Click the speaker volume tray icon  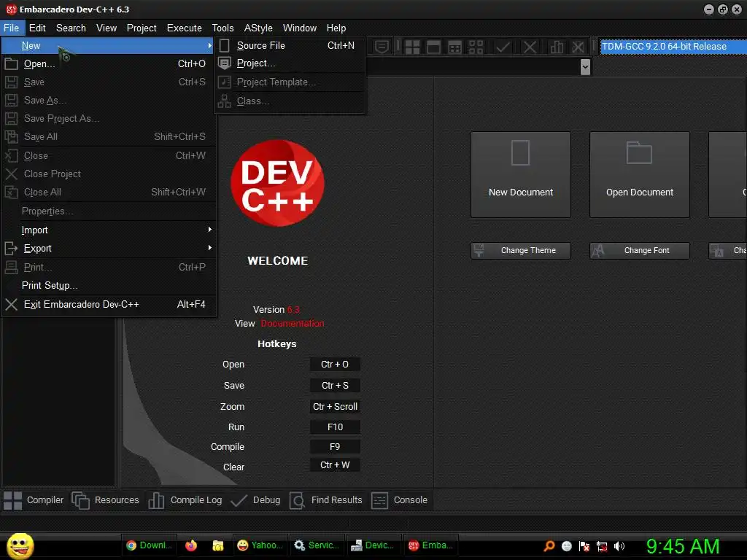[619, 546]
